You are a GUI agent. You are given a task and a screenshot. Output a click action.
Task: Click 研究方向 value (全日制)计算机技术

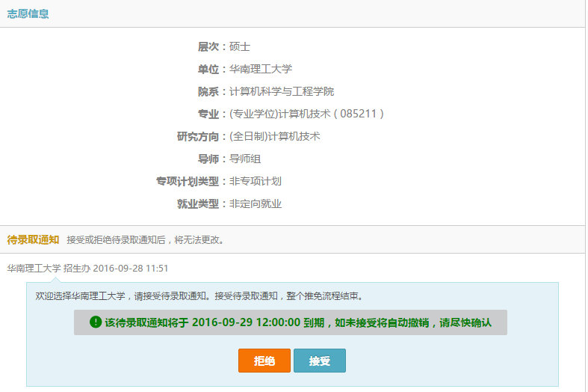(x=274, y=136)
